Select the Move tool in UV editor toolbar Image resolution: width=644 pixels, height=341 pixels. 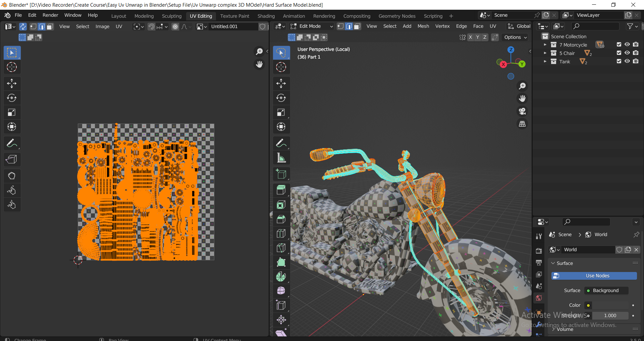[12, 83]
